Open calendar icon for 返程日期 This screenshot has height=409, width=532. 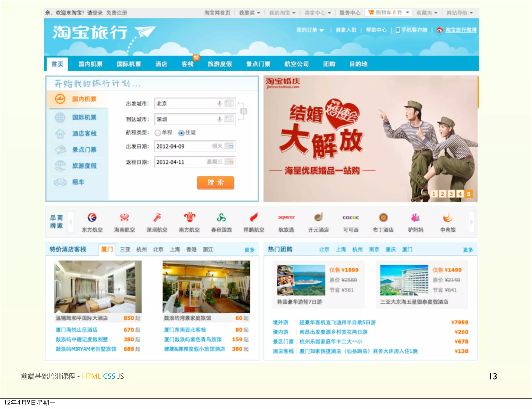click(x=229, y=162)
